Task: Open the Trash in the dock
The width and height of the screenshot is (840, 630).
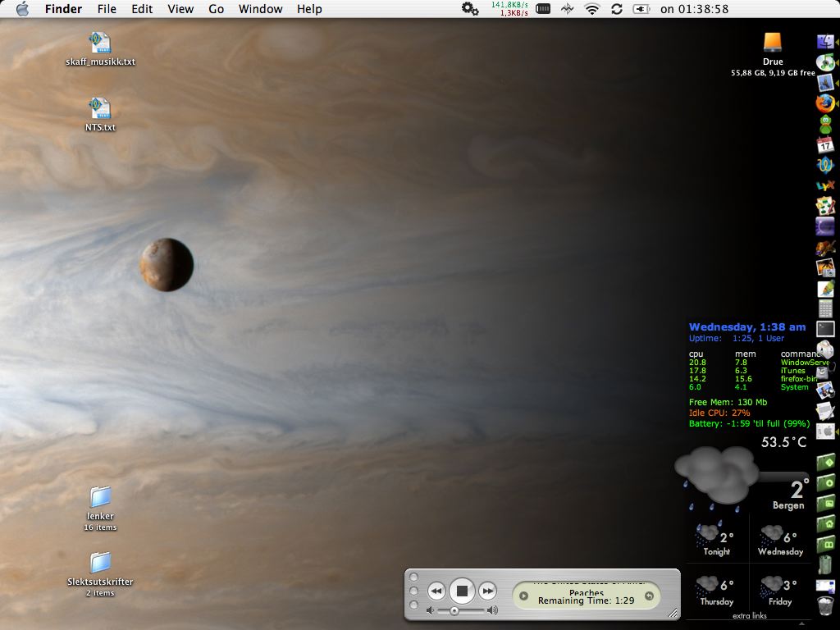Action: 825,606
